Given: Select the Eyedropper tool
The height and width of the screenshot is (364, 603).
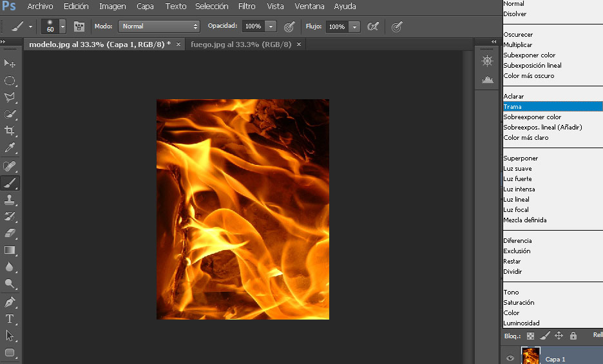Looking at the screenshot, I should point(10,148).
